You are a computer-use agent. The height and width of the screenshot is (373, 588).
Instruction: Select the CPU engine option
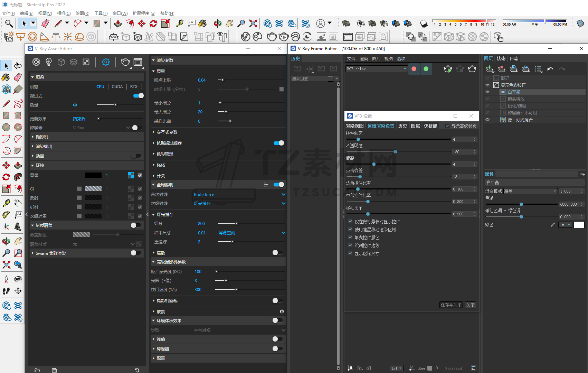[x=100, y=87]
